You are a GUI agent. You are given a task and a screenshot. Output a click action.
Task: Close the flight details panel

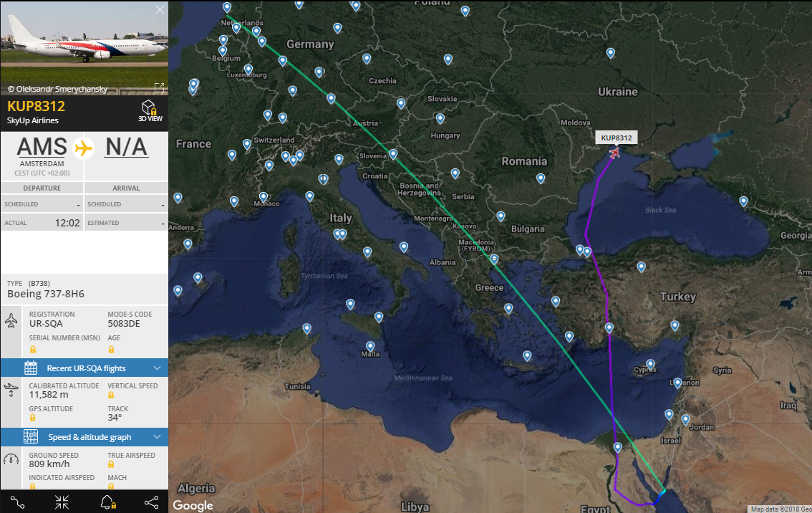(x=160, y=9)
